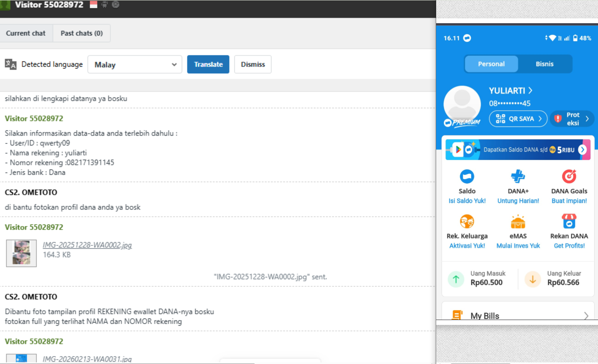
Task: Switch to the Current chat tab
Action: [x=26, y=33]
